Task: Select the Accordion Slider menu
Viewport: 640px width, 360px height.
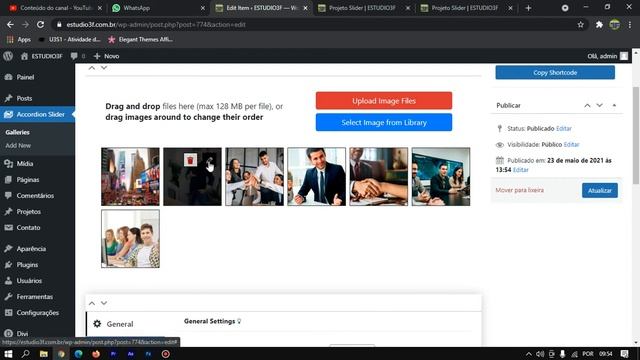Action: click(37, 115)
